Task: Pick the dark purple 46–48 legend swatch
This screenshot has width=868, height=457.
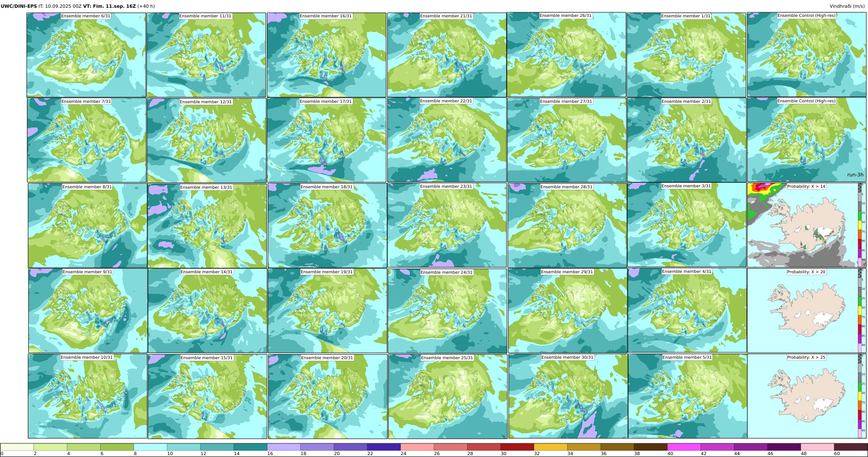Action: coord(784,447)
